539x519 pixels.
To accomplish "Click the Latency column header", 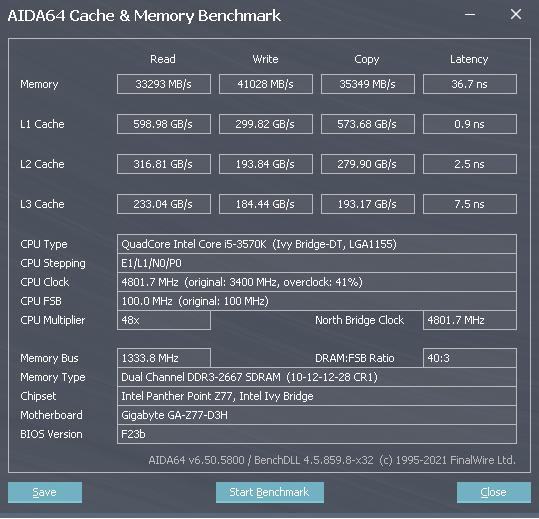I will (469, 59).
